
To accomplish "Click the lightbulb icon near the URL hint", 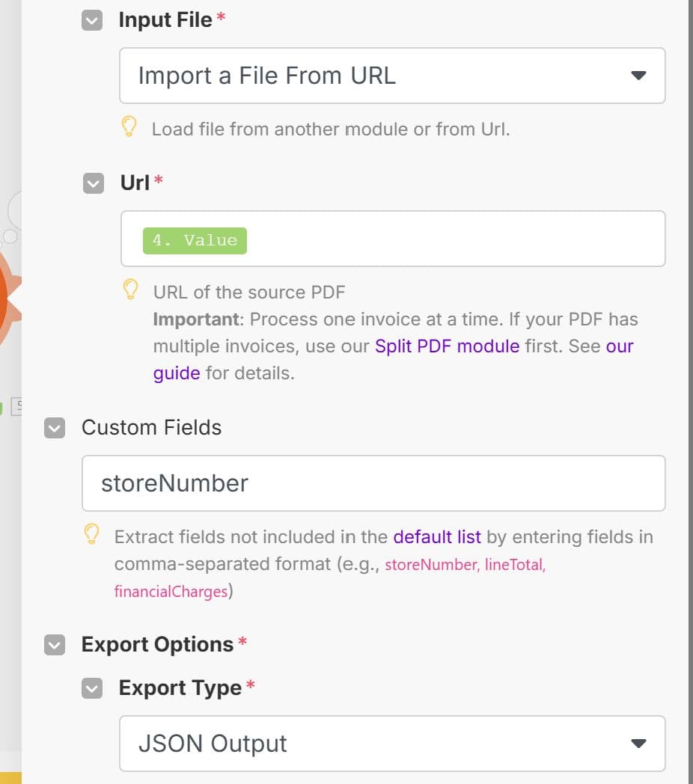I will coord(130,289).
